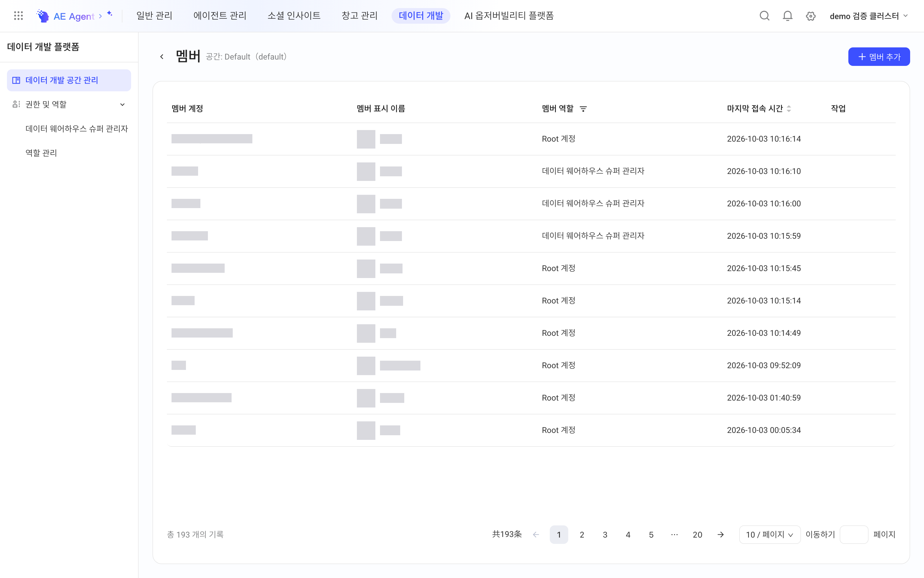Click the filter icon next to 멤버 역할
Screen dimensions: 924x578
coord(583,109)
